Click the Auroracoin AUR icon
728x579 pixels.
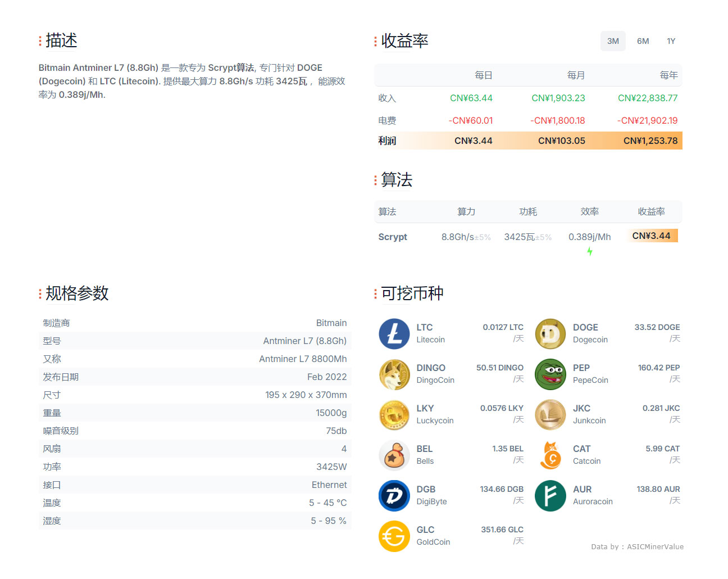click(550, 496)
